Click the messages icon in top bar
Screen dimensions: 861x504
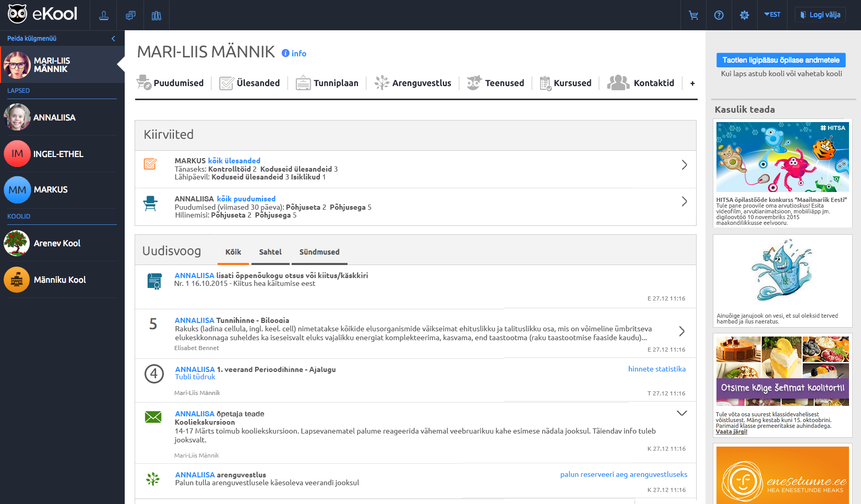pyautogui.click(x=130, y=16)
